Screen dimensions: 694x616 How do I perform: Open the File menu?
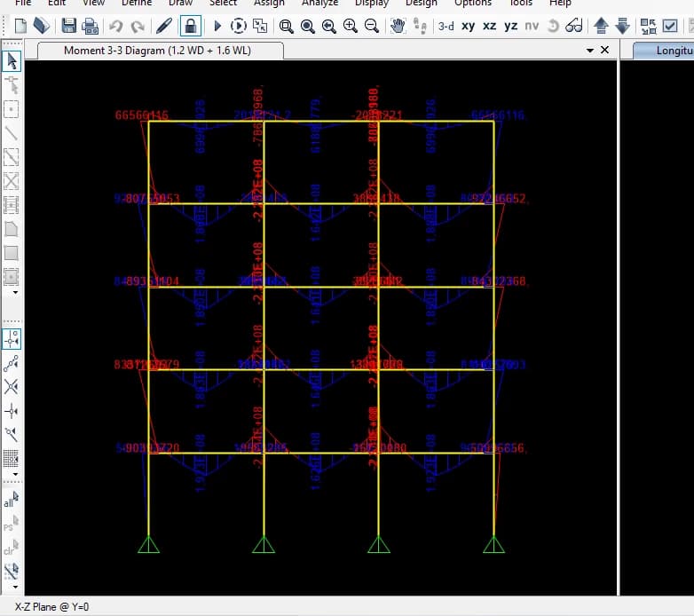tap(23, 3)
